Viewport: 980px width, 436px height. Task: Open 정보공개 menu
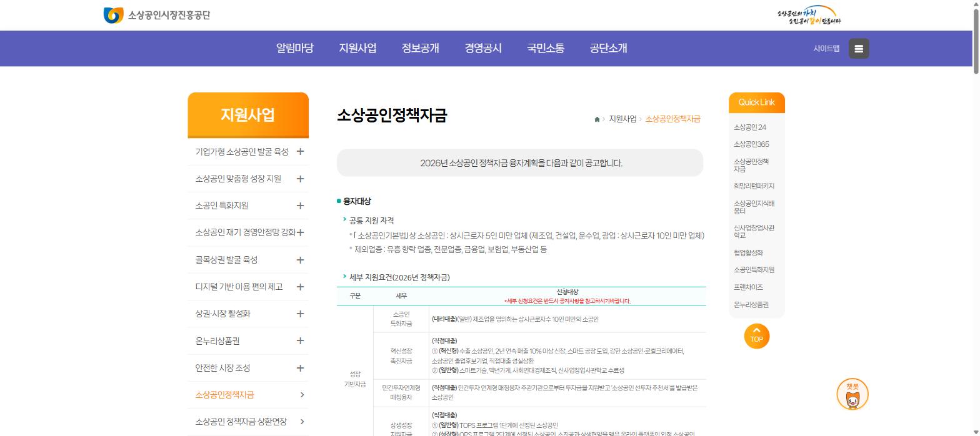(x=421, y=48)
